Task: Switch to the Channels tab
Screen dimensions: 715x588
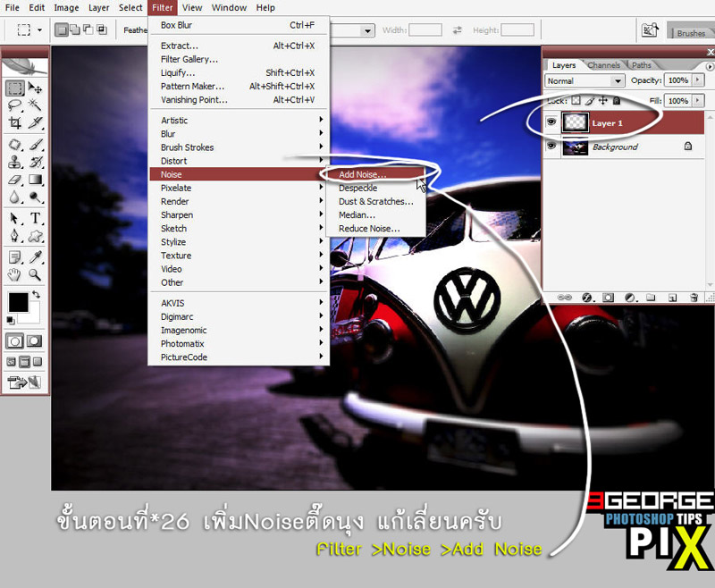Action: pyautogui.click(x=603, y=65)
